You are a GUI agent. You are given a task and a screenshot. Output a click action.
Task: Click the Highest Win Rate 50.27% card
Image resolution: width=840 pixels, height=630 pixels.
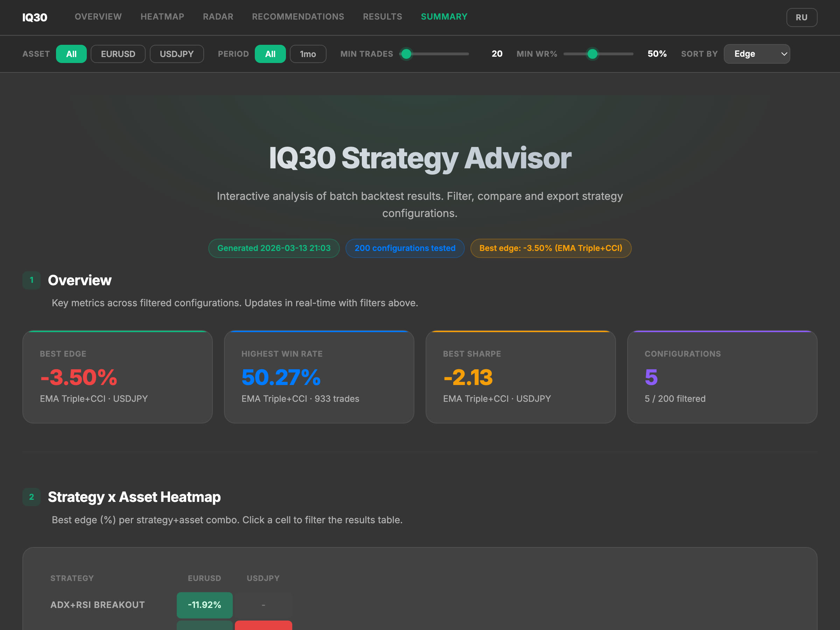[x=319, y=377]
